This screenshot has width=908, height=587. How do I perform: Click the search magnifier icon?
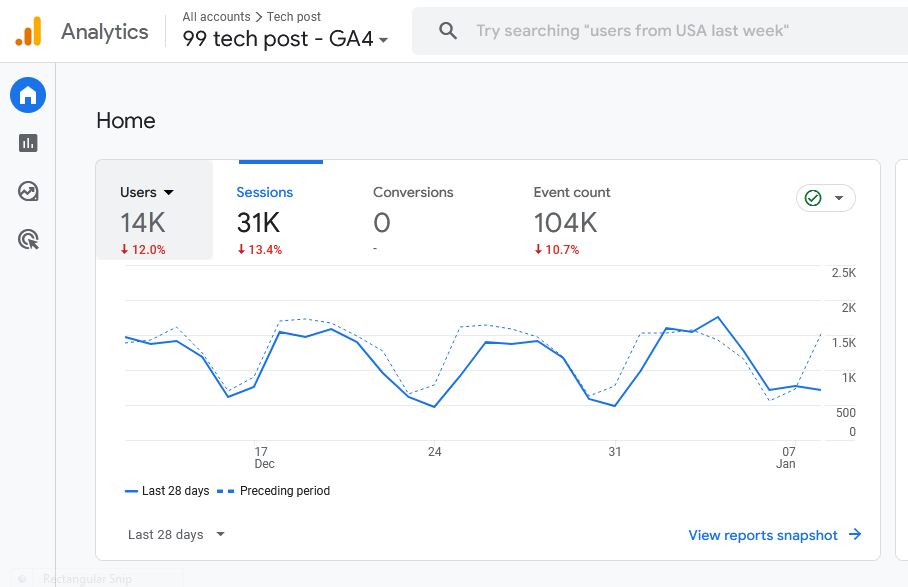tap(448, 31)
